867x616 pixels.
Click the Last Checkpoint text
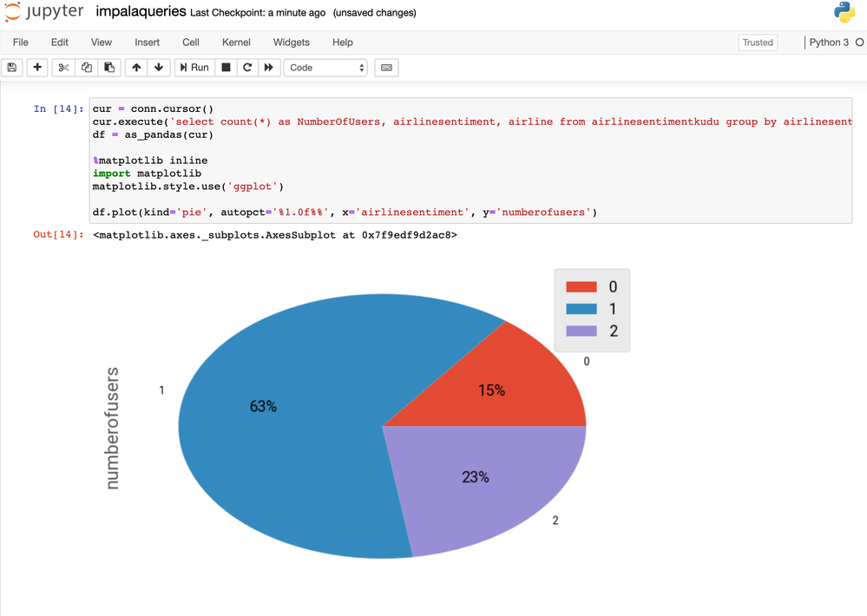coord(258,13)
